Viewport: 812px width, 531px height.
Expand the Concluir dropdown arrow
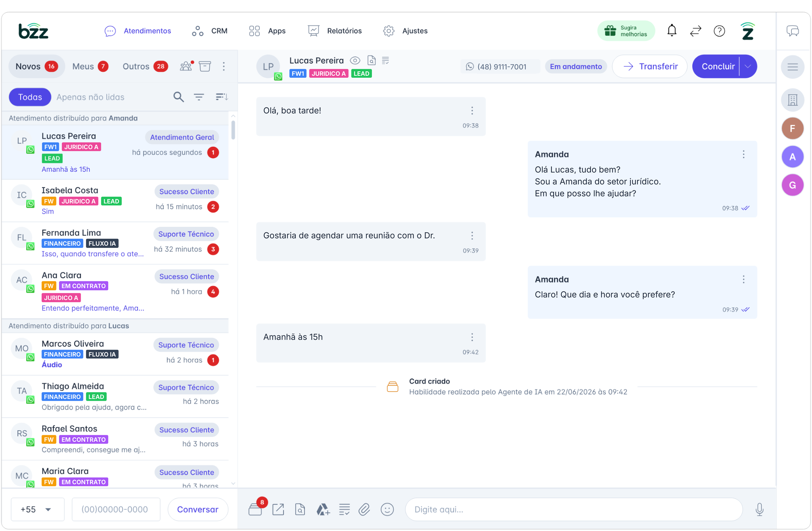(748, 67)
